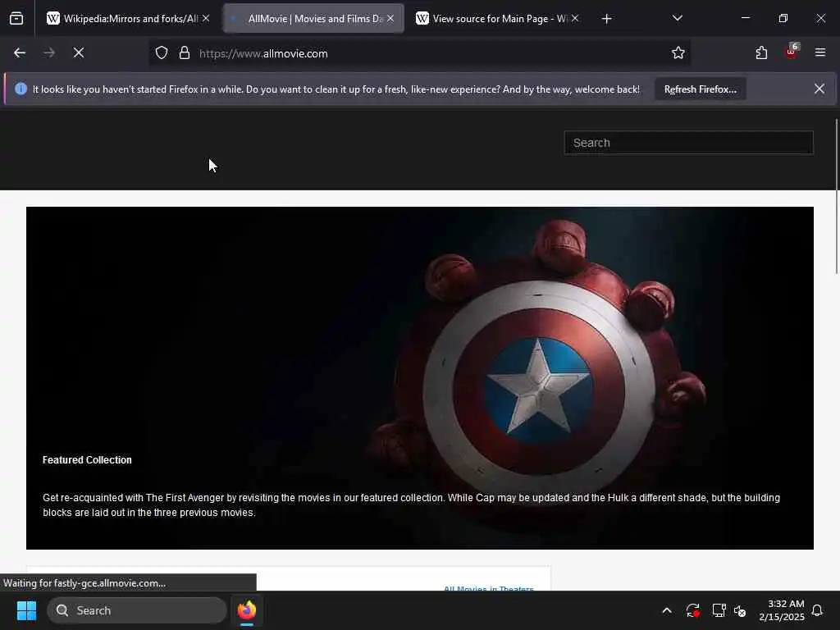Viewport: 840px width, 630px height.
Task: Open the uBlock extension icon with badge
Action: [792, 52]
